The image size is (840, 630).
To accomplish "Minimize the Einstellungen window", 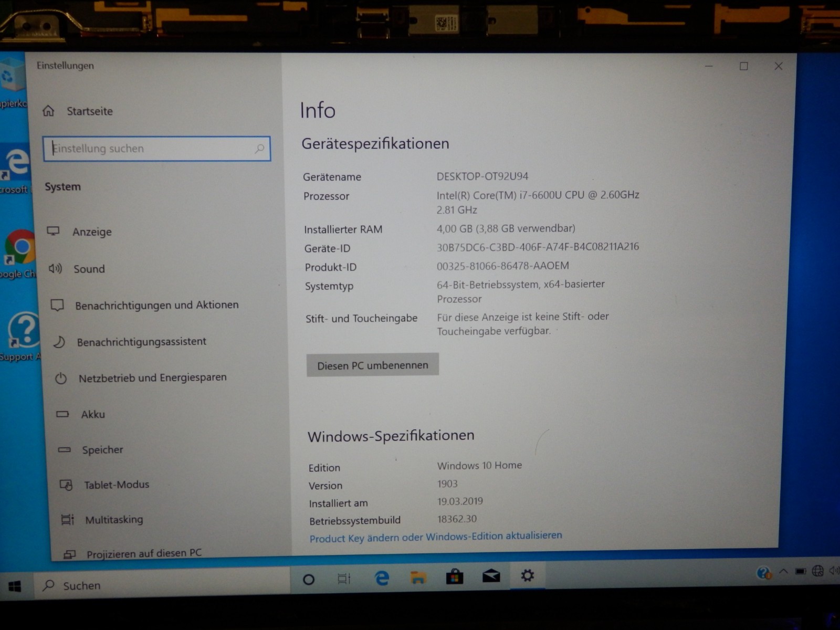I will click(709, 66).
